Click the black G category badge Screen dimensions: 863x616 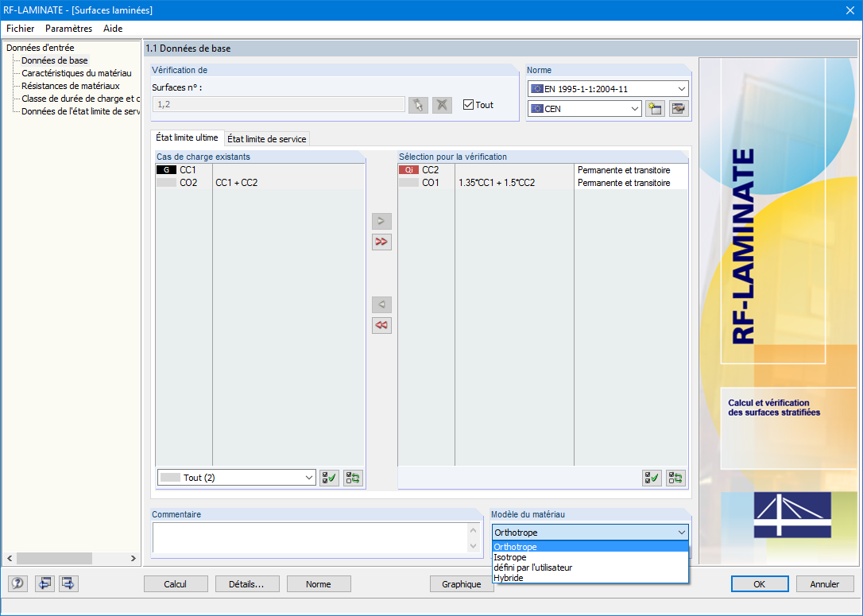coord(166,170)
